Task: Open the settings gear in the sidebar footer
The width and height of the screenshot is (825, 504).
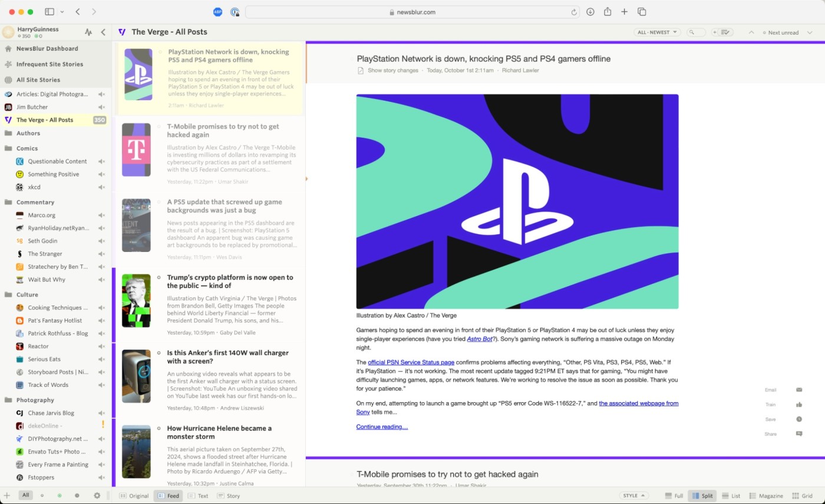Action: [x=97, y=496]
